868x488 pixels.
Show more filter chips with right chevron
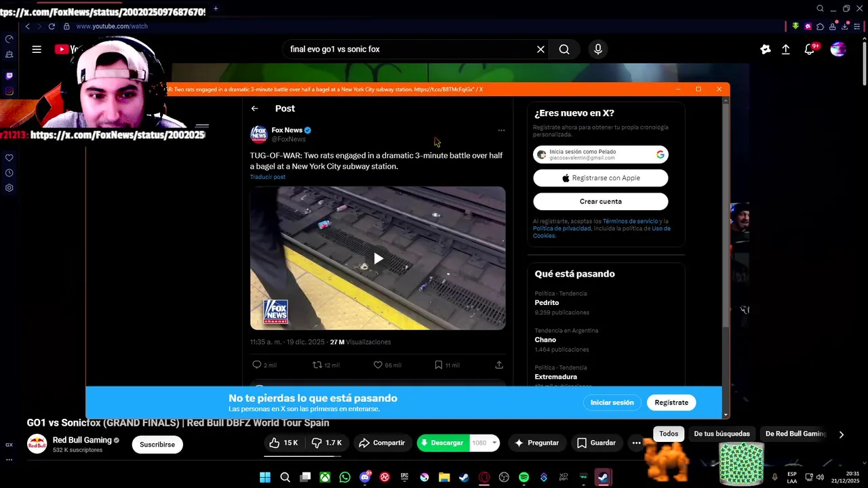click(x=841, y=434)
